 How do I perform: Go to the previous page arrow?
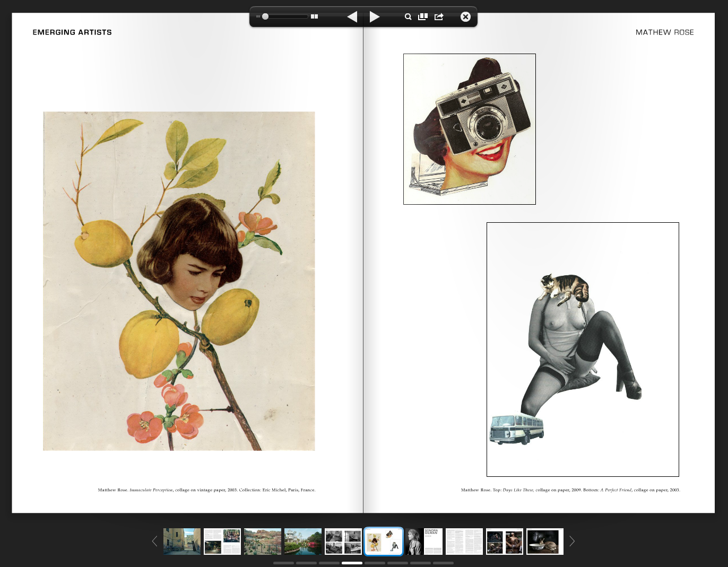pyautogui.click(x=352, y=16)
